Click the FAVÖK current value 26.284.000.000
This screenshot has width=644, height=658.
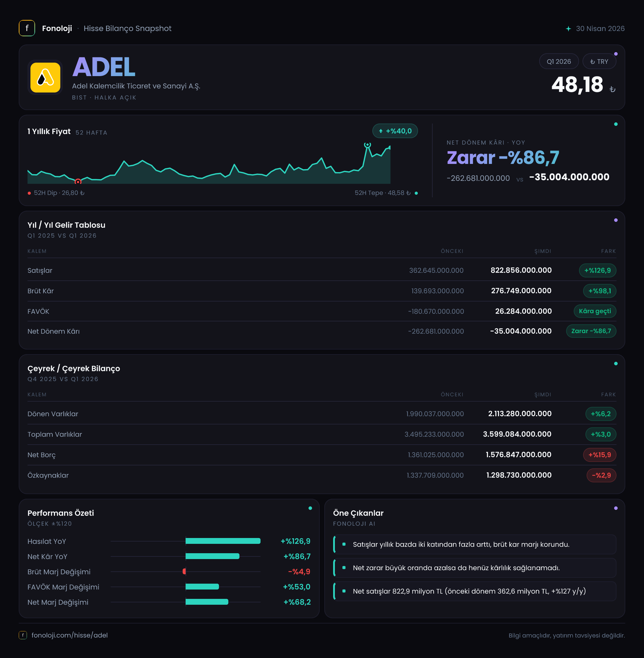523,311
